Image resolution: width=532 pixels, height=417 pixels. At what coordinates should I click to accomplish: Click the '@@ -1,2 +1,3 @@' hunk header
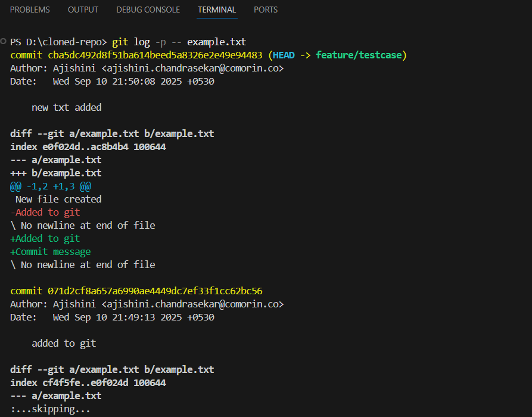[x=51, y=186]
